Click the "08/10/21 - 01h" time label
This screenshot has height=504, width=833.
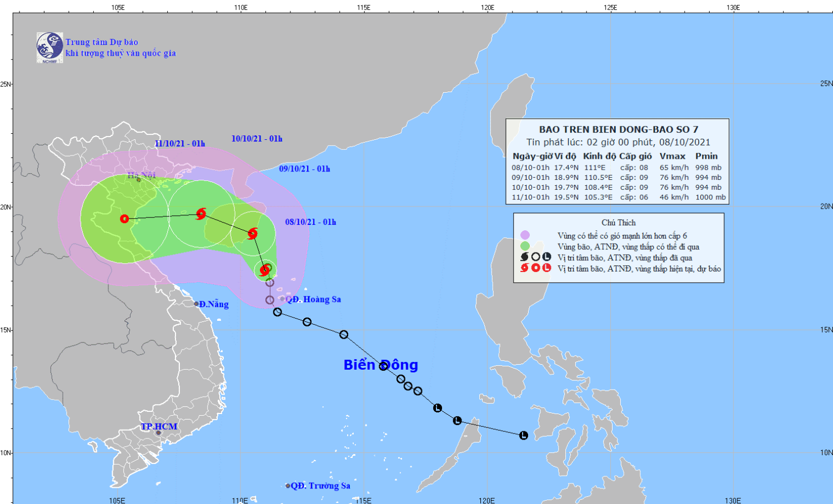(310, 222)
